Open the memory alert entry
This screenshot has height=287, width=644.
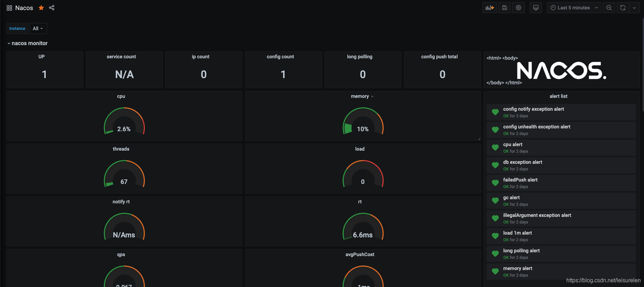(x=561, y=271)
